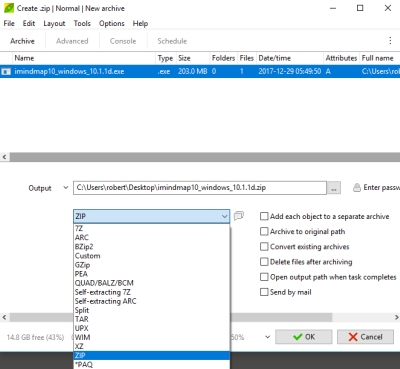Check the Send by mail option
The height and width of the screenshot is (369, 400).
(264, 292)
